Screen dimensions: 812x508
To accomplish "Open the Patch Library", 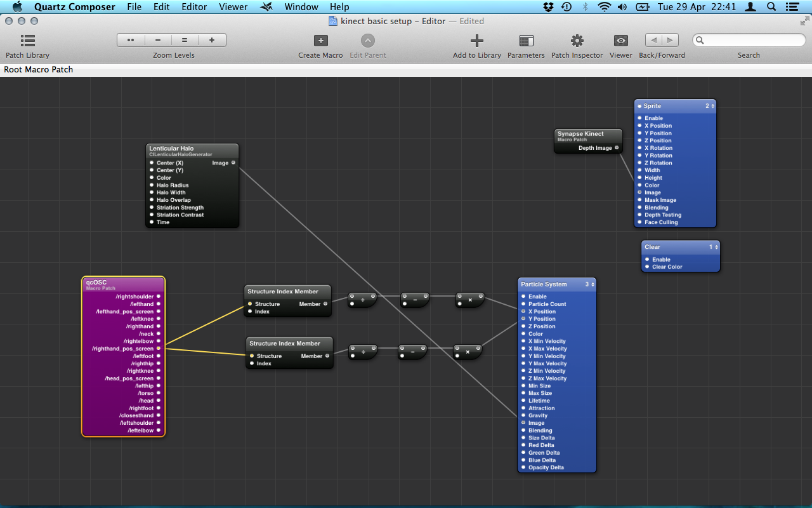I will coord(27,41).
